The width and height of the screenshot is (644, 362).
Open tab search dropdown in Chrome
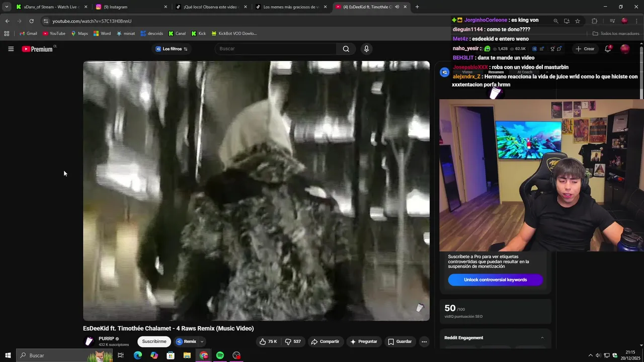[7, 7]
